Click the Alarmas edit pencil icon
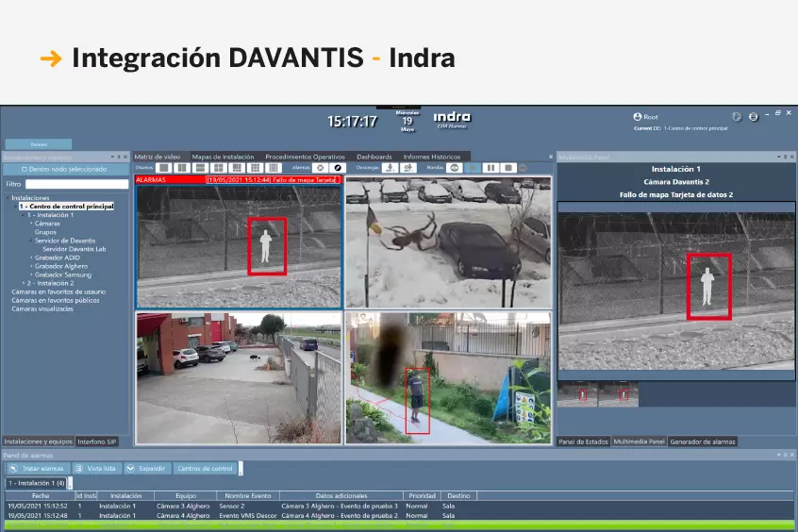Image resolution: width=798 pixels, height=532 pixels. (338, 168)
